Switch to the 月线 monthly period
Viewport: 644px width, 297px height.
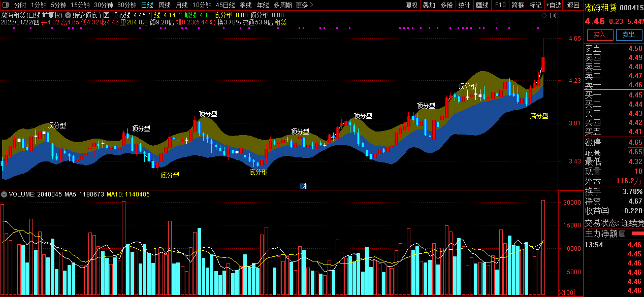pyautogui.click(x=181, y=5)
